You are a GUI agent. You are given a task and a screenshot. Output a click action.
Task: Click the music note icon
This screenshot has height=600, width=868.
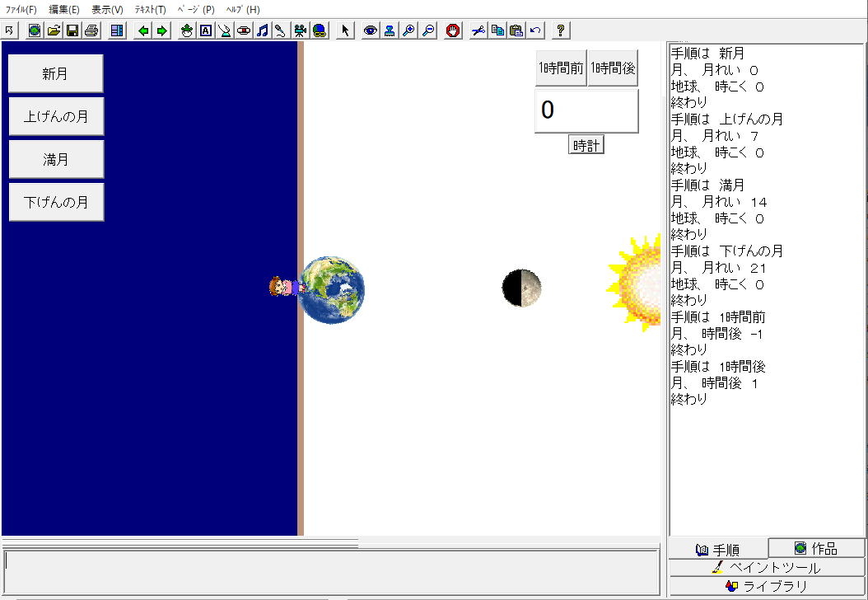click(x=262, y=30)
